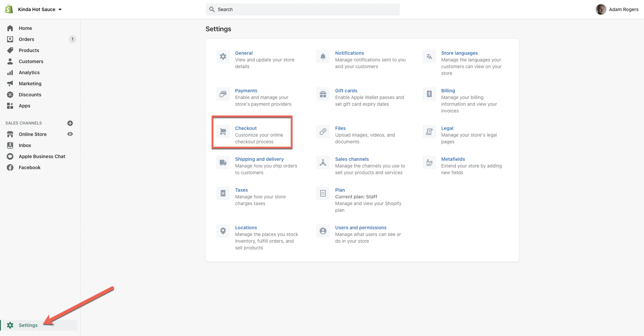Open Users and permissions link
This screenshot has width=644, height=336.
[x=361, y=228]
